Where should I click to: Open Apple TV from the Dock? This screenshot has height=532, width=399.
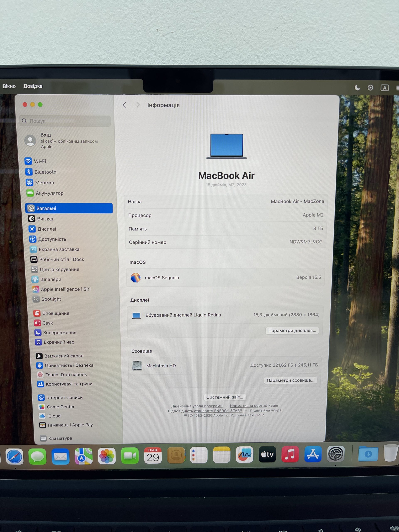267,454
